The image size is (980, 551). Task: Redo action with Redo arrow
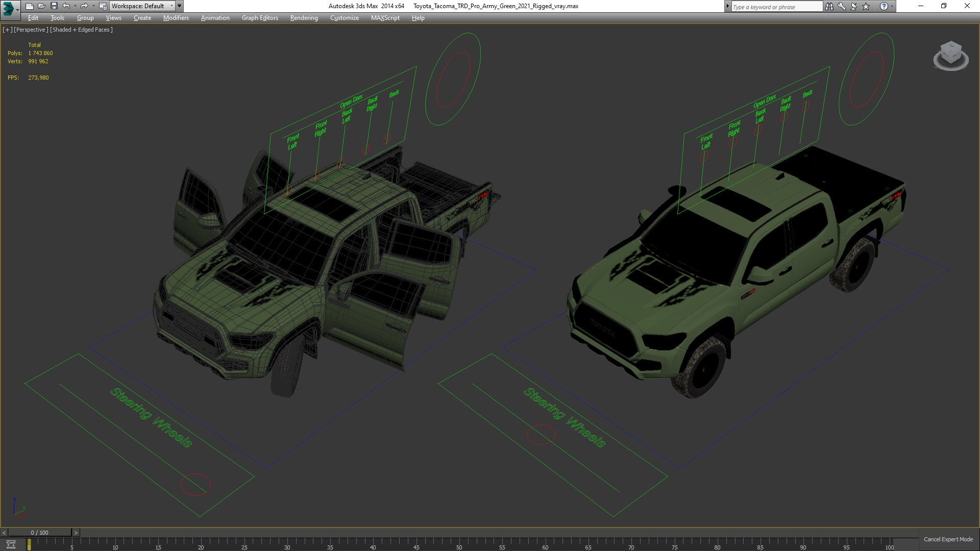84,6
